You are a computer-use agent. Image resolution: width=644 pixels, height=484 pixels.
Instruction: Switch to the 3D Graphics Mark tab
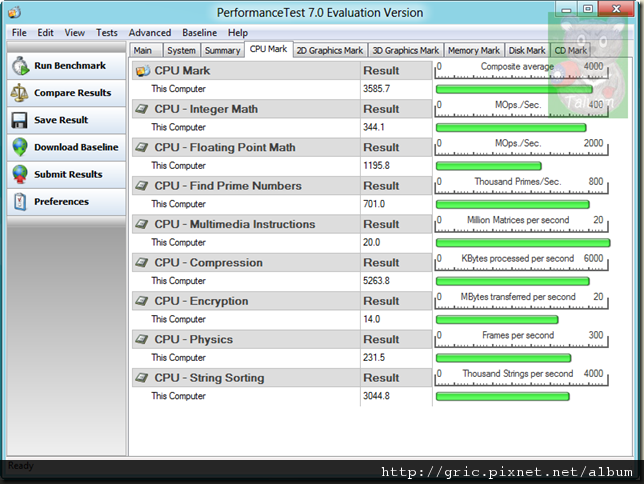(406, 51)
